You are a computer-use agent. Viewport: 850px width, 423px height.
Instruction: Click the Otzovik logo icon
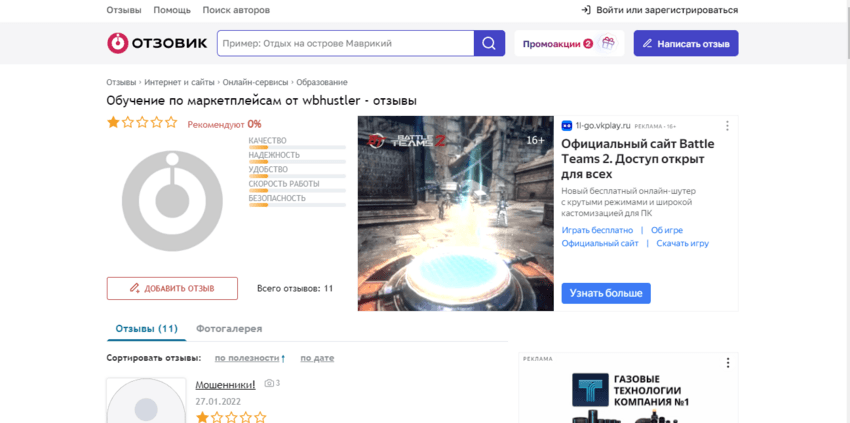117,43
